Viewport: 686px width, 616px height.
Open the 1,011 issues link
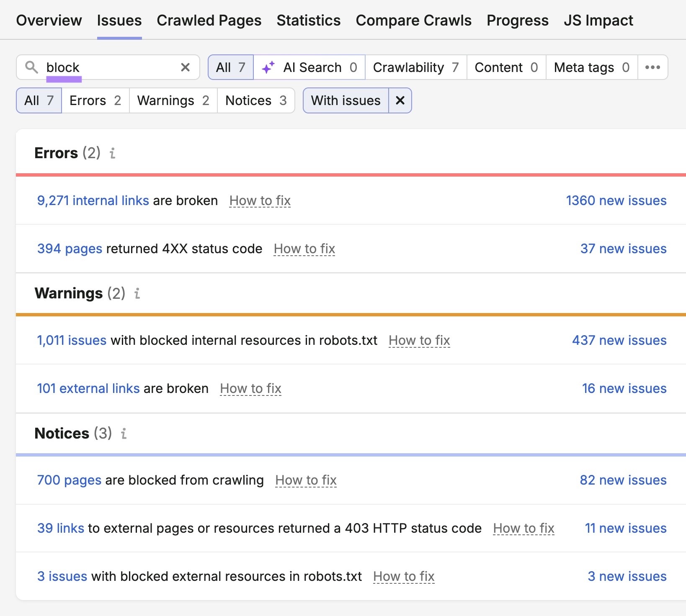(x=72, y=340)
